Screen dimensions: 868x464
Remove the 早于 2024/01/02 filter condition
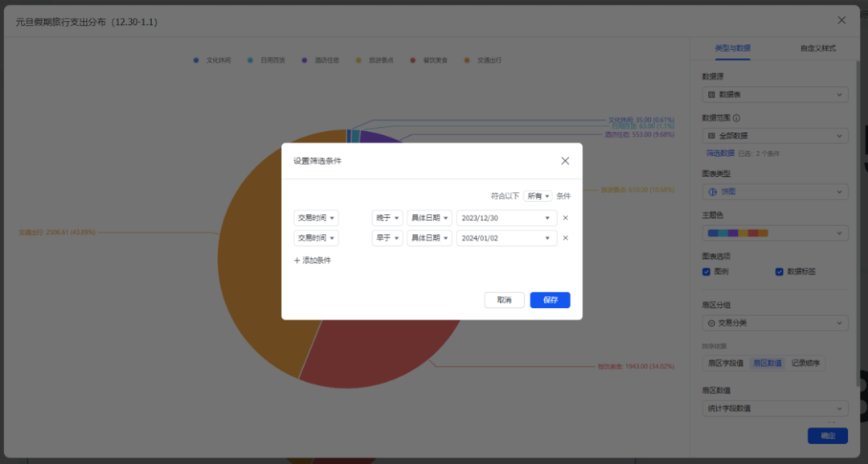pyautogui.click(x=565, y=238)
